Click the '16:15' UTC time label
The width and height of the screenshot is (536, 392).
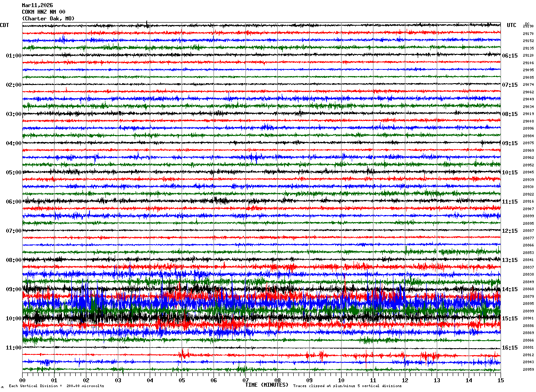[x=510, y=348]
